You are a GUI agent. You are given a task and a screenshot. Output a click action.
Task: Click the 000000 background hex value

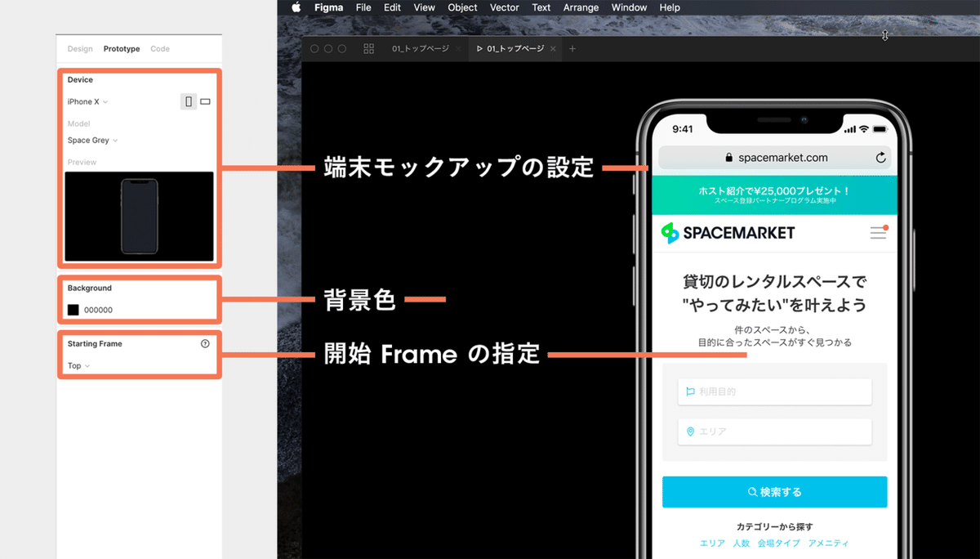[98, 311]
